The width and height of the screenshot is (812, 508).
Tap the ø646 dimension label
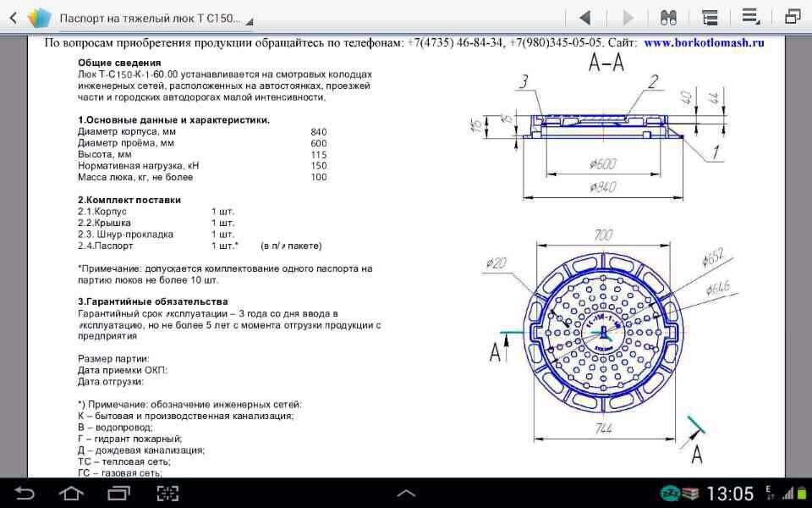coord(718,287)
